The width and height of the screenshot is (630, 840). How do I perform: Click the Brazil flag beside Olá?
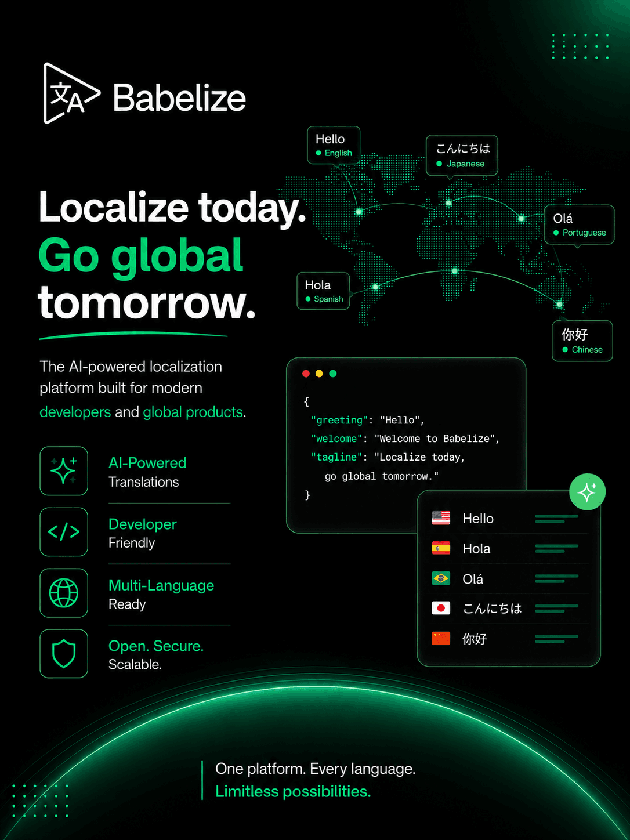point(441,578)
